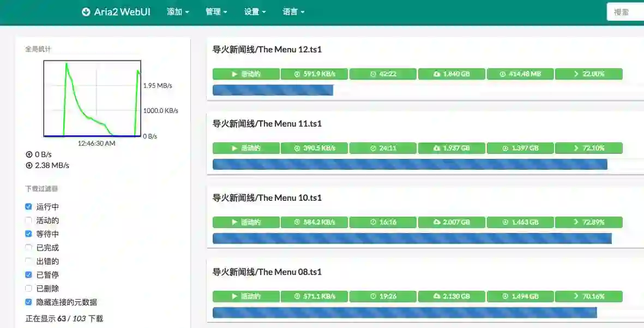Open the The Menu 10.ts1 download title
The height and width of the screenshot is (328, 644).
tap(267, 198)
